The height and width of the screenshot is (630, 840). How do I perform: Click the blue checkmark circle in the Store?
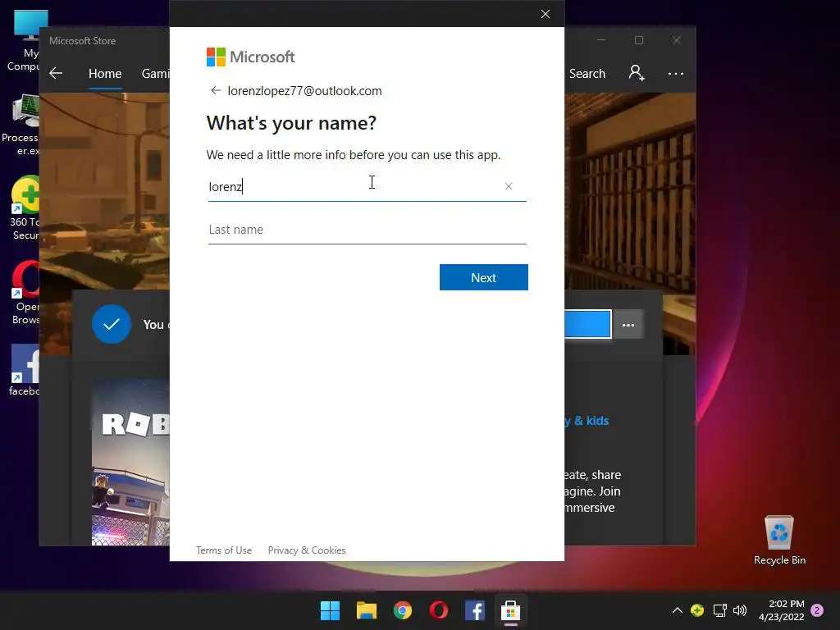pos(112,324)
